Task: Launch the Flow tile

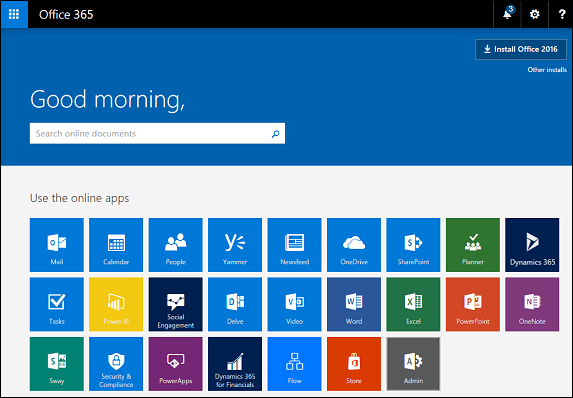Action: [x=295, y=364]
